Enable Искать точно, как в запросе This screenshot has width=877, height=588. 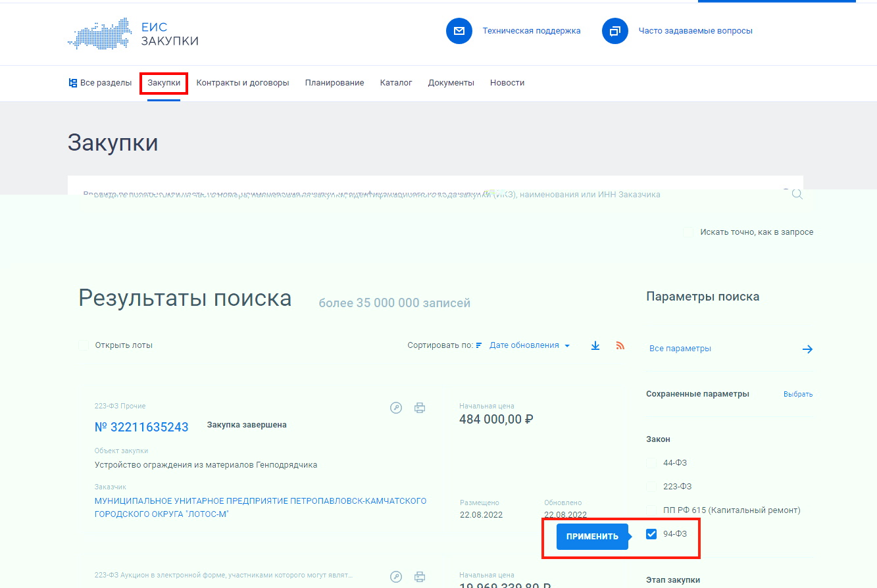[688, 232]
